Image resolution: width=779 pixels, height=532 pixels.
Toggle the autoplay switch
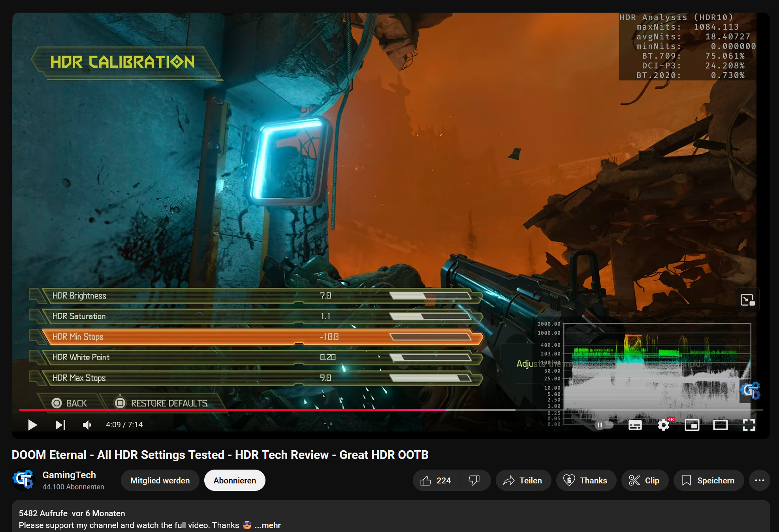(x=604, y=425)
